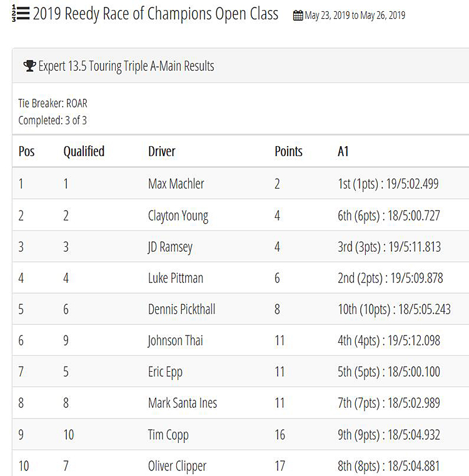Click the calendar icon near event dates
469x476 pixels.
(x=298, y=15)
